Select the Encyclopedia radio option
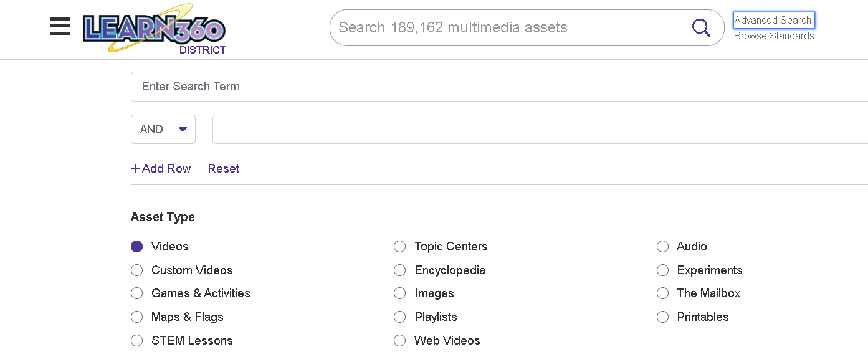This screenshot has height=362, width=868. (400, 270)
